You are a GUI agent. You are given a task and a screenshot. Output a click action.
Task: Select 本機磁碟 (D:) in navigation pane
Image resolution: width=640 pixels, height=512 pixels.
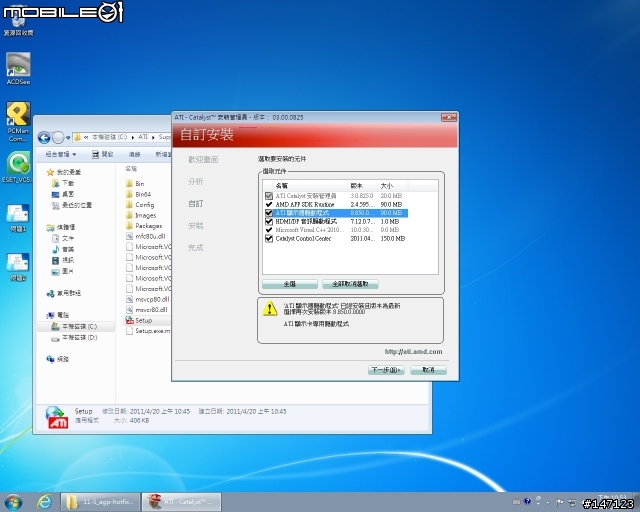pos(74,338)
